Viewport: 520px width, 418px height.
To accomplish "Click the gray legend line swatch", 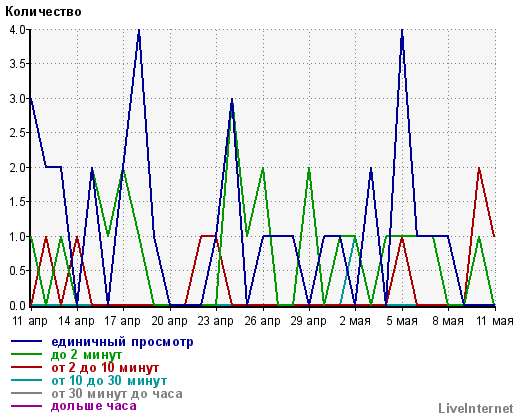I will [x=26, y=393].
